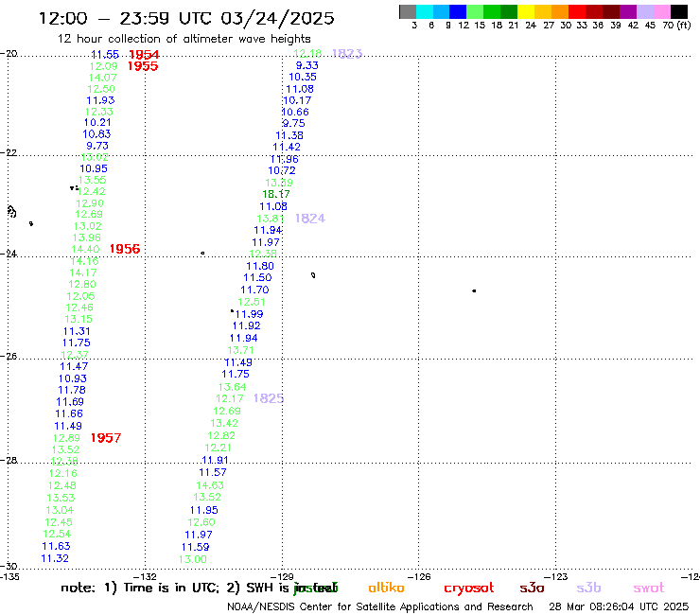Click the wave height value 11.99
This screenshot has height=615, width=700.
pyautogui.click(x=249, y=314)
